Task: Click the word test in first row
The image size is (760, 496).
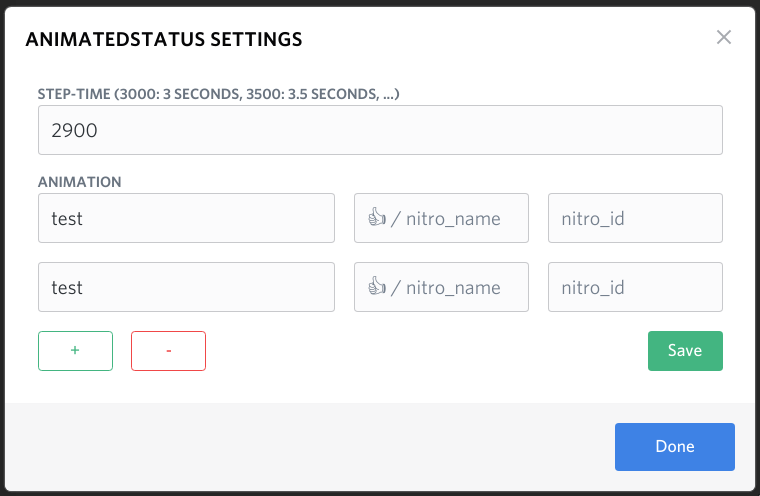Action: click(67, 219)
